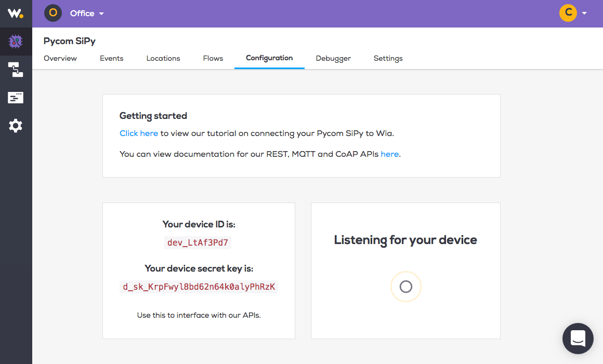Open the device Settings tab
Viewport: 603px width, 364px height.
(x=388, y=58)
